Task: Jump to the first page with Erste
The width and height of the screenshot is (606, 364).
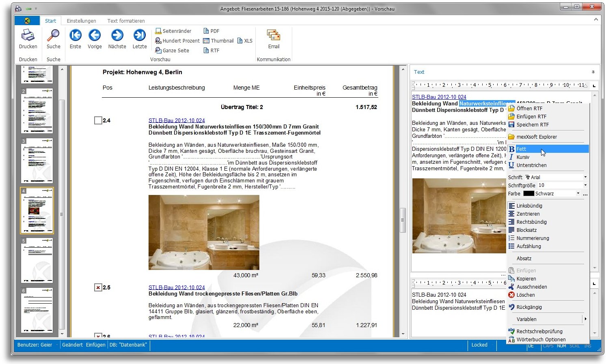Action: pyautogui.click(x=75, y=39)
